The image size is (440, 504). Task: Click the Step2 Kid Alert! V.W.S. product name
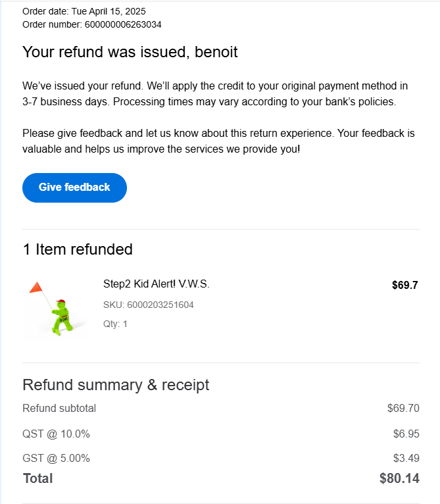click(x=156, y=284)
